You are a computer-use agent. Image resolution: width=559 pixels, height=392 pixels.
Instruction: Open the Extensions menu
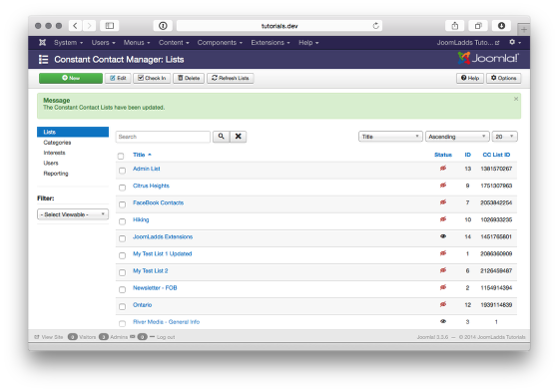point(271,43)
